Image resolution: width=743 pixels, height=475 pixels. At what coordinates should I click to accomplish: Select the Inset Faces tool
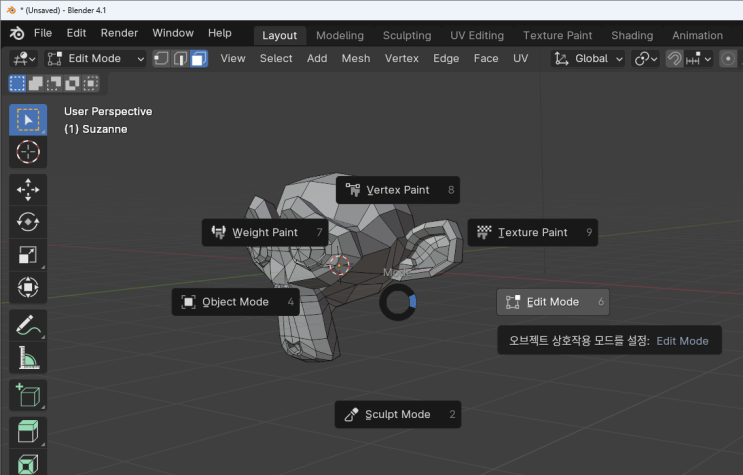click(x=28, y=463)
